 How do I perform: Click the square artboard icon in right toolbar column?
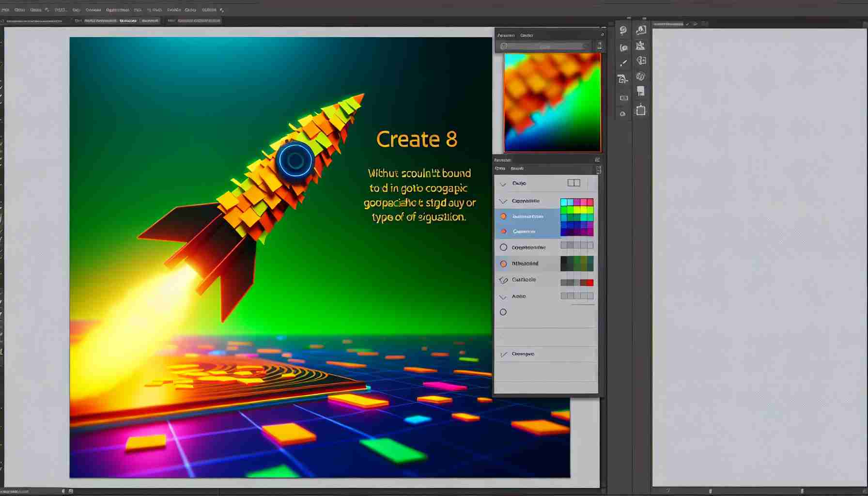point(641,110)
